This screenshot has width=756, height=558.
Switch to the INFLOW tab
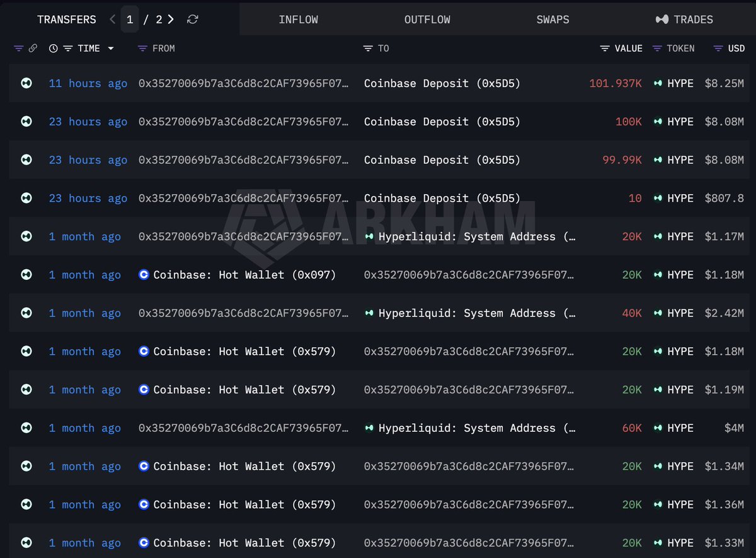(299, 20)
